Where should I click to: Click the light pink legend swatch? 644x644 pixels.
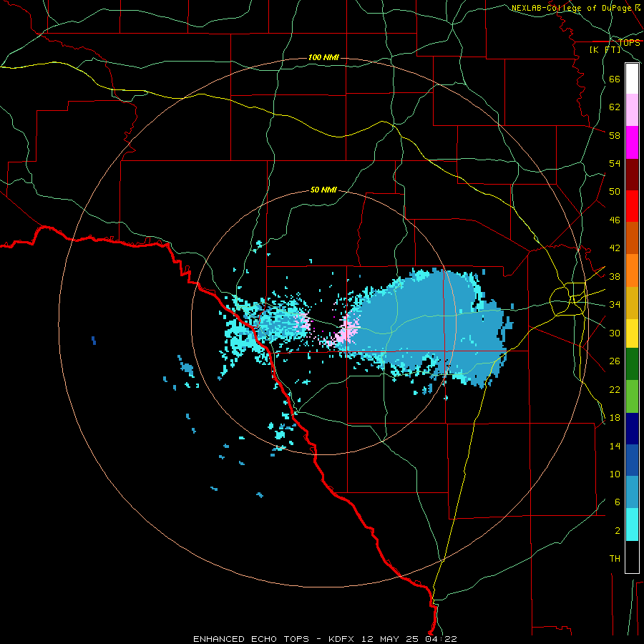(x=632, y=110)
